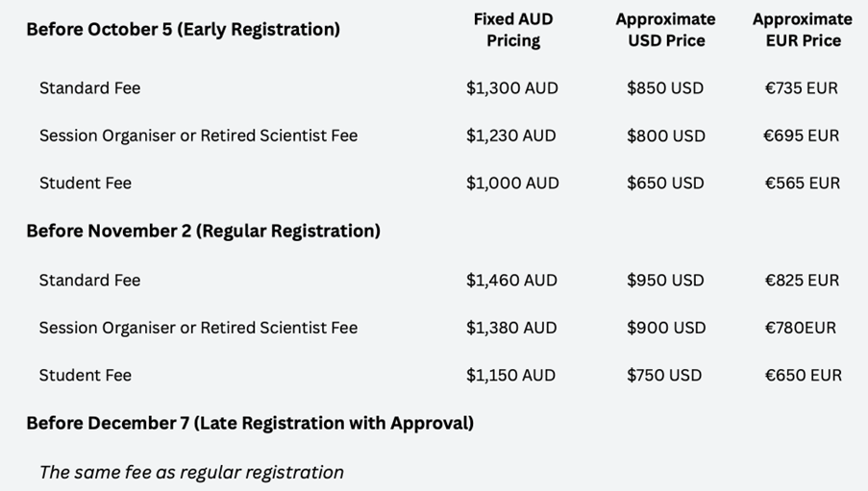This screenshot has height=491, width=868.
Task: Select the $1,300 AUD early standard price
Action: pyautogui.click(x=511, y=87)
